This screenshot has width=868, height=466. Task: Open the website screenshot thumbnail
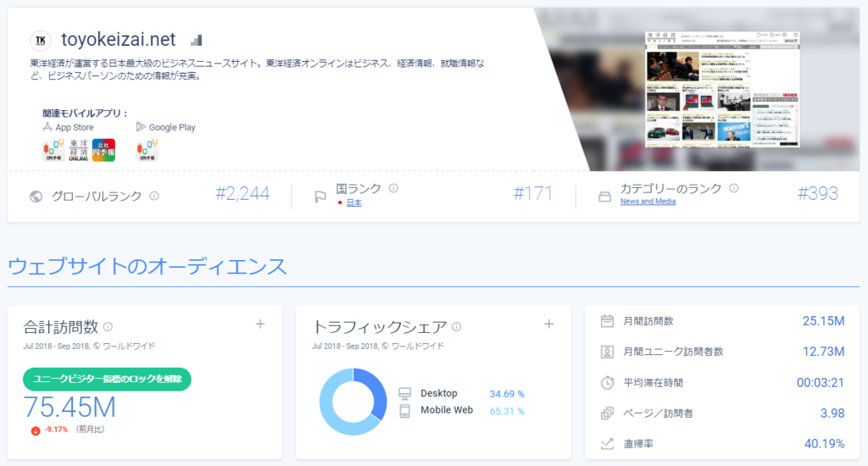click(x=722, y=89)
